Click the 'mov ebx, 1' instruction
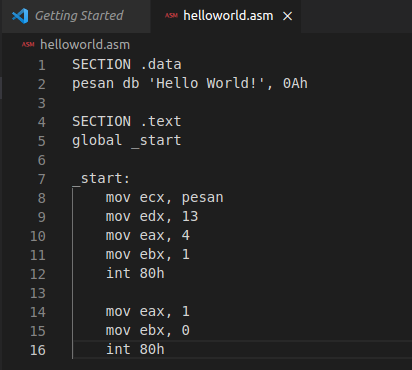 pyautogui.click(x=148, y=254)
